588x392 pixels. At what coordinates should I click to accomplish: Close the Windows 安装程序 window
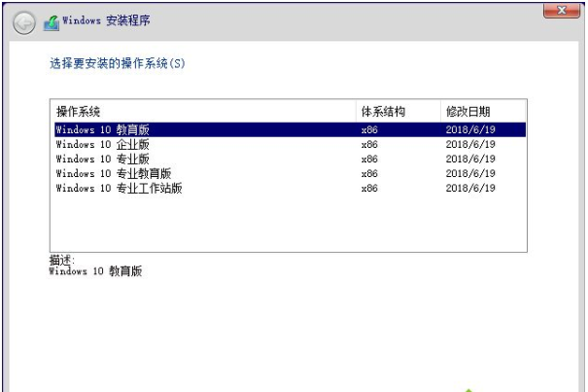click(562, 11)
